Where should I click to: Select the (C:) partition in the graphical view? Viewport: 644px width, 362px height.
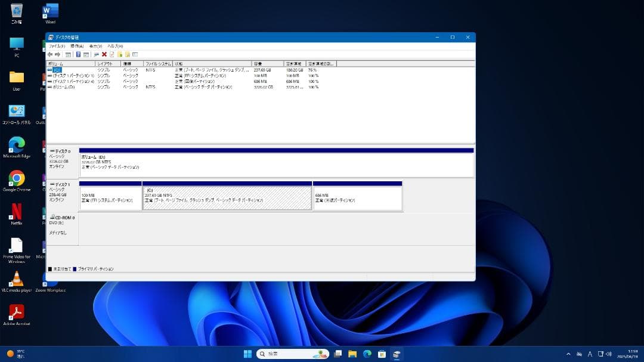227,197
